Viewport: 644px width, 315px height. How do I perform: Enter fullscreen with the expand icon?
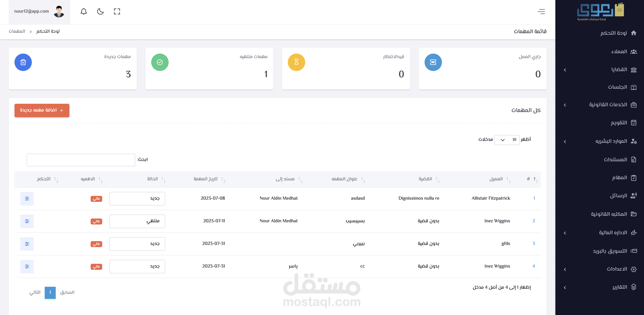point(117,12)
